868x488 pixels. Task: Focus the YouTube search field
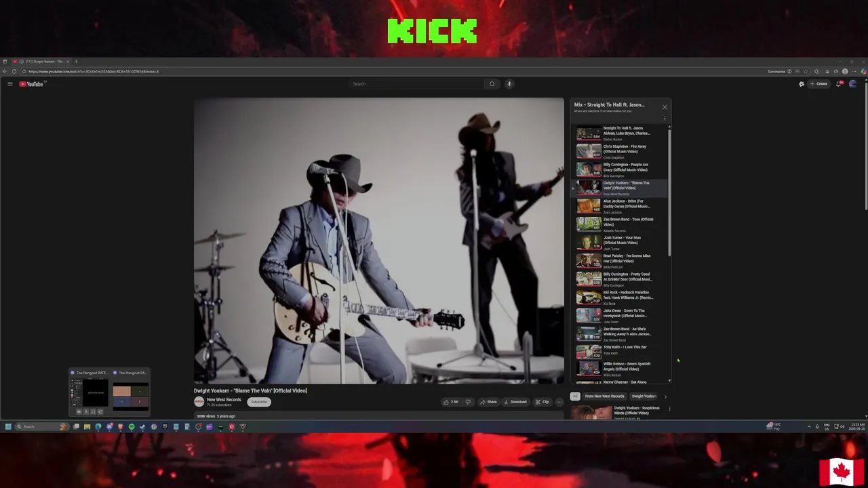click(417, 84)
